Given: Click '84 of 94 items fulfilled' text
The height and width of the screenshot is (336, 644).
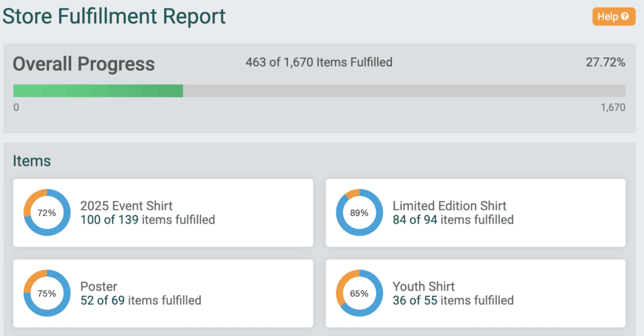Looking at the screenshot, I should click(453, 219).
